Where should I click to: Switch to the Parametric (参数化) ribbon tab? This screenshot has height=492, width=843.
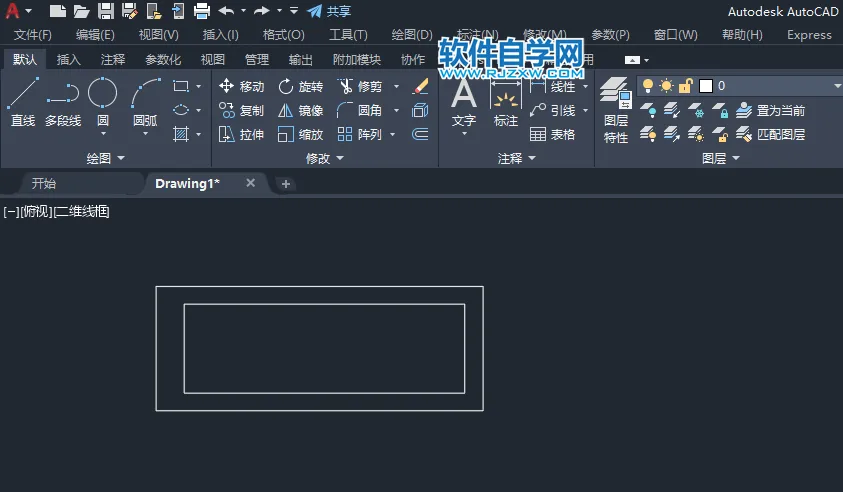tap(163, 60)
